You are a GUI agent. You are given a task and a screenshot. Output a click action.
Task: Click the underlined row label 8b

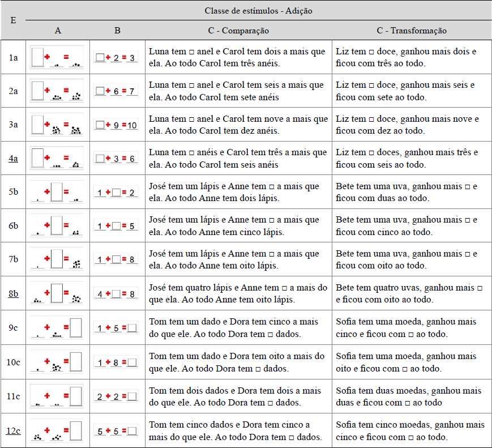12,294
